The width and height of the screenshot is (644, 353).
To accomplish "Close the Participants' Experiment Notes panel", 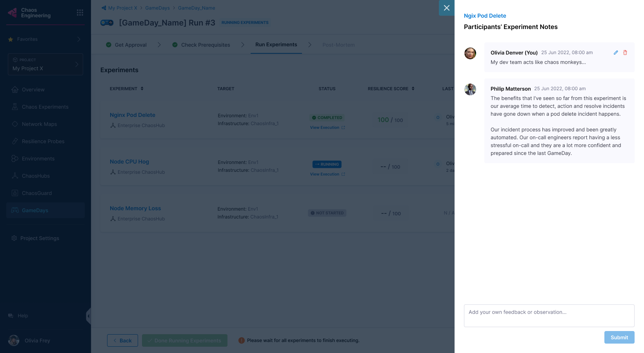I will point(446,8).
